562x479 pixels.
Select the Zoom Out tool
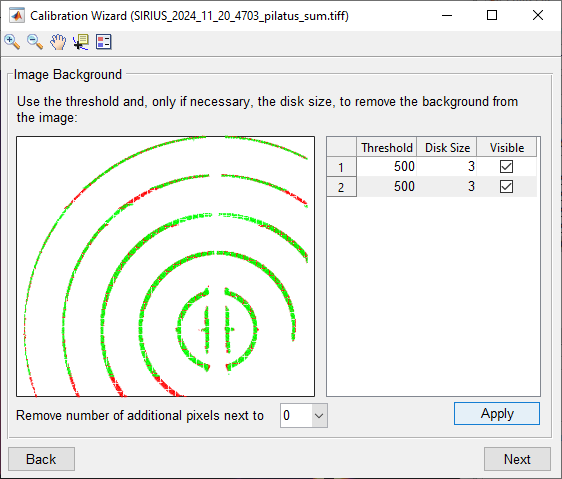coord(35,42)
